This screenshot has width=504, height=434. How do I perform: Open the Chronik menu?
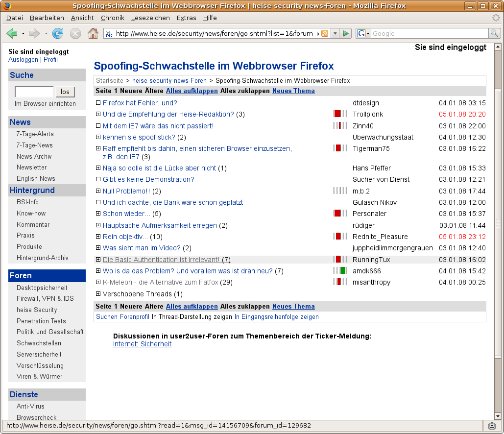pos(113,18)
